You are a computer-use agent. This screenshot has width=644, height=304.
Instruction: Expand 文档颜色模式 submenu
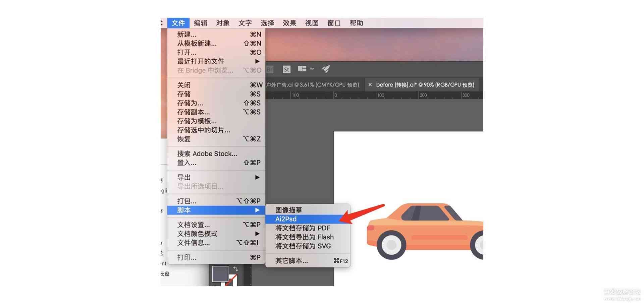tap(216, 234)
